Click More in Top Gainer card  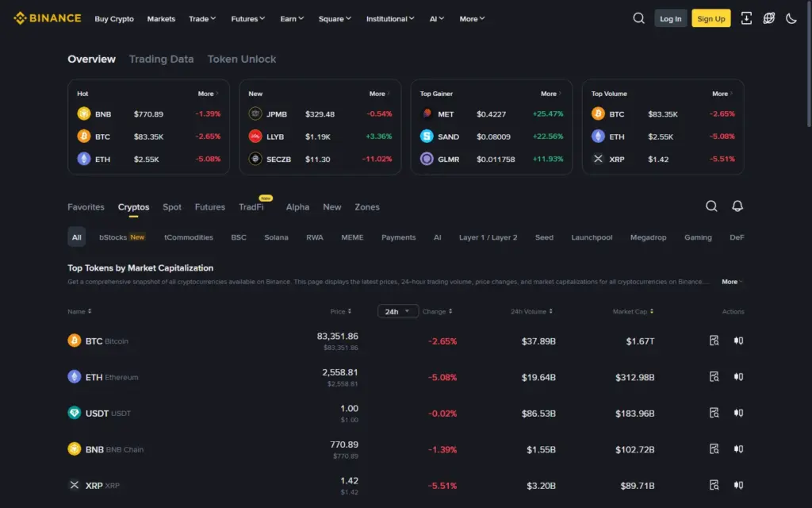(x=551, y=94)
